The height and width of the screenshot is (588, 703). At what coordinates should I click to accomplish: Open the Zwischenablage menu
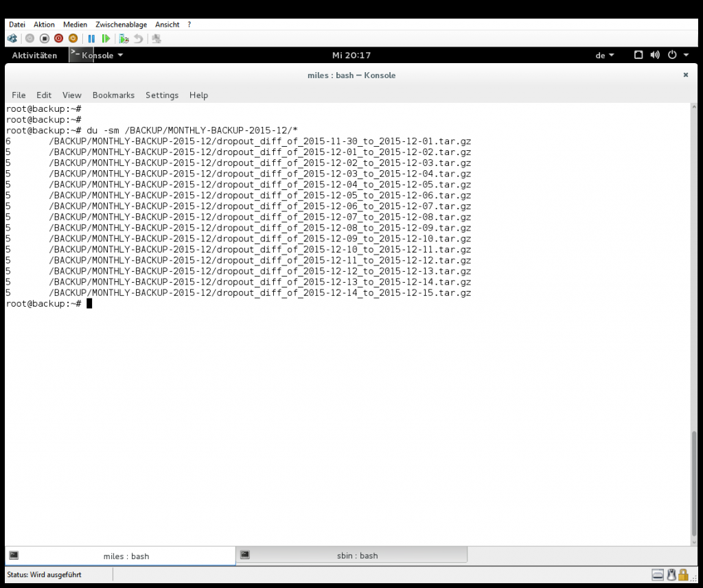point(121,25)
